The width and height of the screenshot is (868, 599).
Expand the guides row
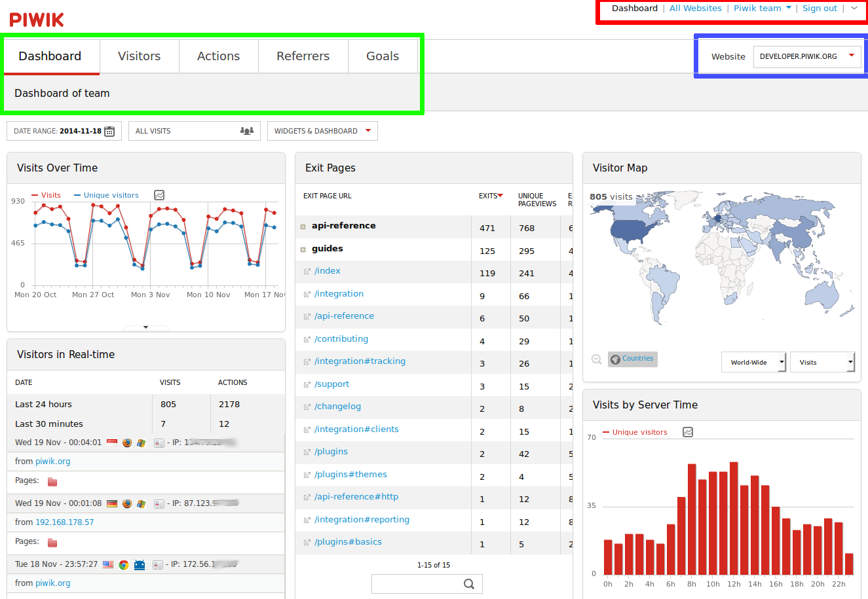click(303, 249)
